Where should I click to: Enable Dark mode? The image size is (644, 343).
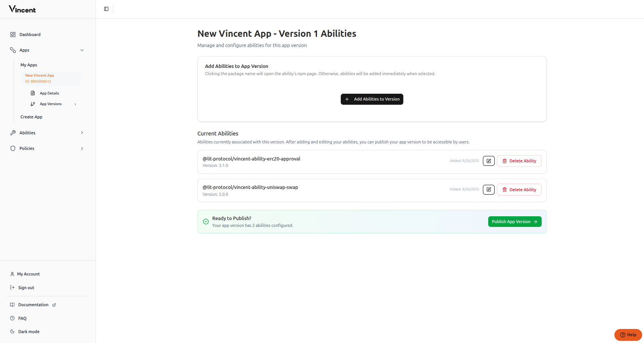coord(28,331)
